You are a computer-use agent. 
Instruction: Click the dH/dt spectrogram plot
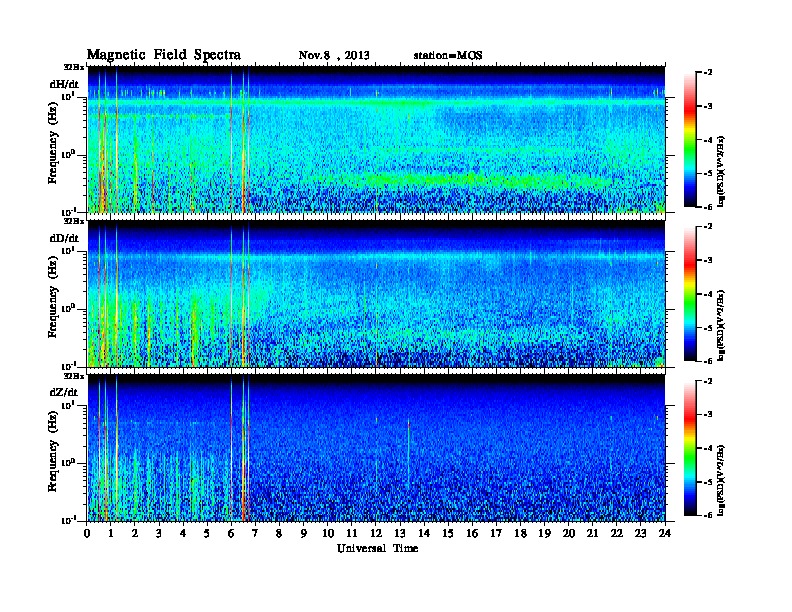[x=376, y=139]
